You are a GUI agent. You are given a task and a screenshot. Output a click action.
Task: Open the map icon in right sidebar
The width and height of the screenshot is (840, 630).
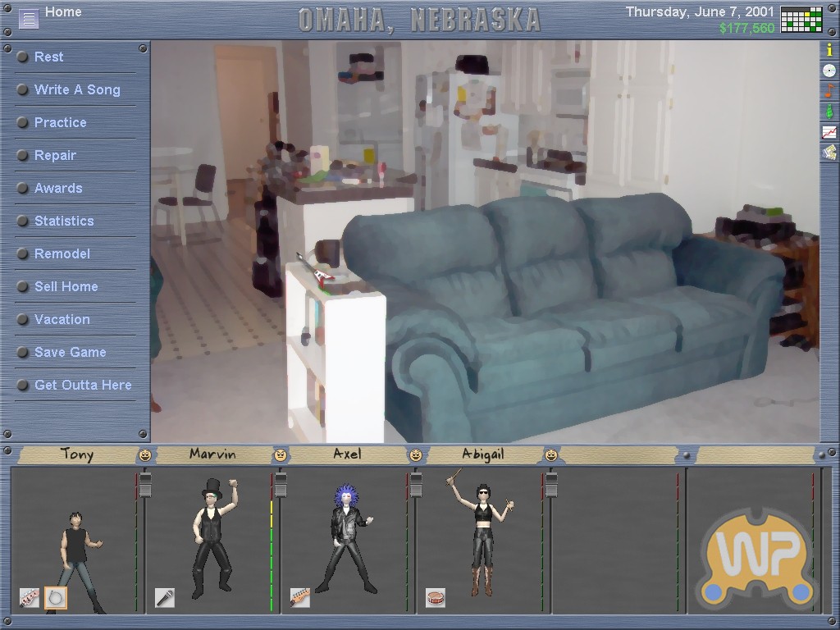[x=829, y=152]
